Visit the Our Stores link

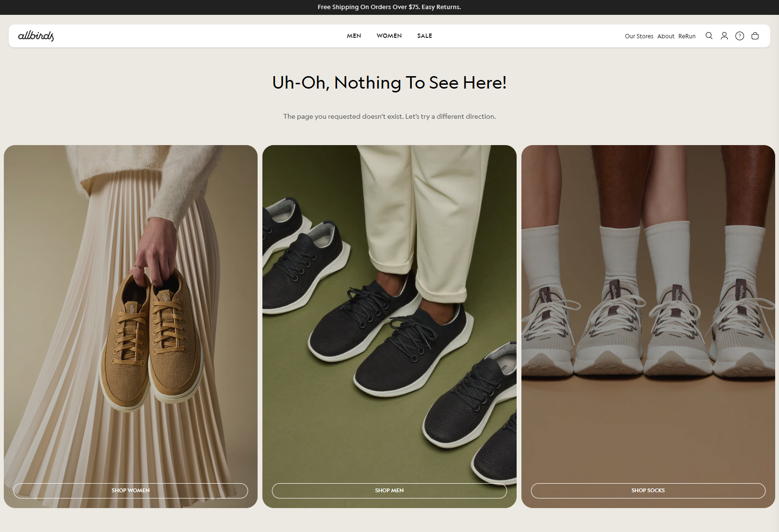point(639,36)
